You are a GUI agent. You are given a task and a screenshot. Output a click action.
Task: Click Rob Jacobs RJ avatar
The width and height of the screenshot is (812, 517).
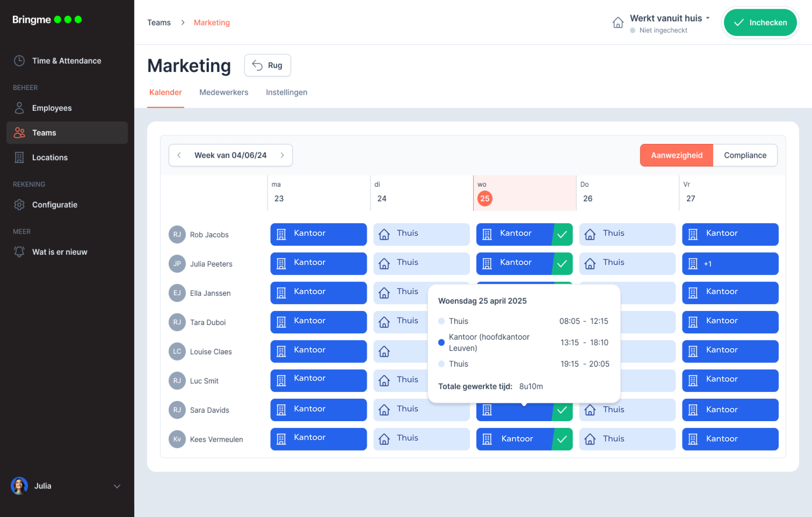point(177,234)
